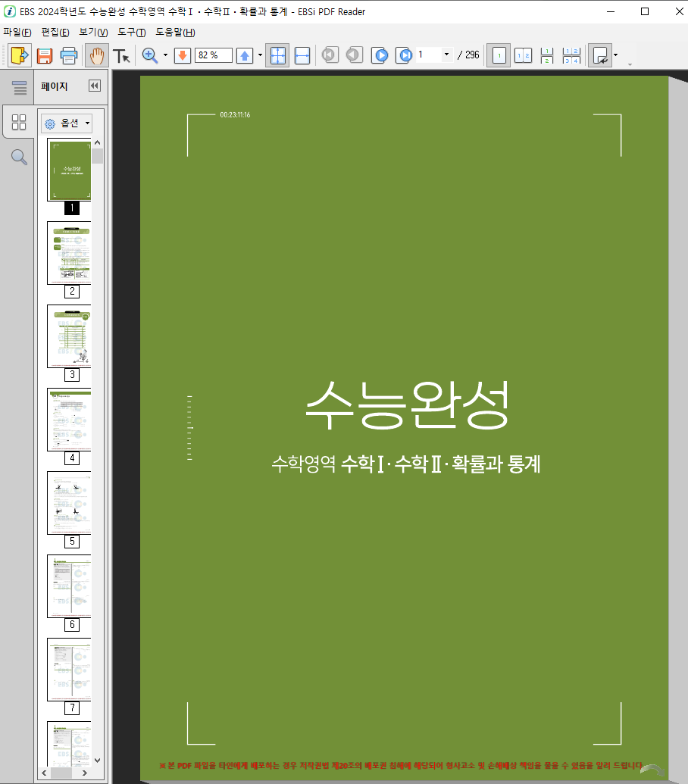The image size is (688, 784).
Task: Show the bookmarks outline panel
Action: point(20,88)
